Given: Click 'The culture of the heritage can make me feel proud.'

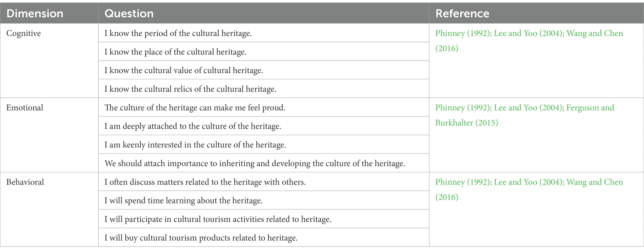Looking at the screenshot, I should [195, 108].
